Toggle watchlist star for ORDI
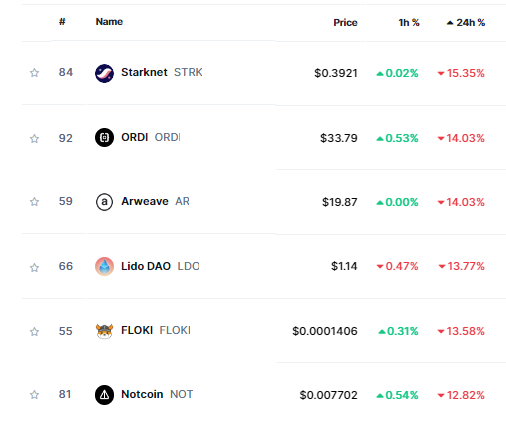 point(34,138)
